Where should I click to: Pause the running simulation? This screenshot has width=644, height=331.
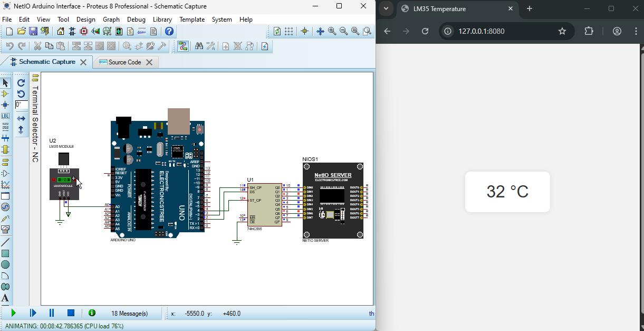click(x=52, y=313)
